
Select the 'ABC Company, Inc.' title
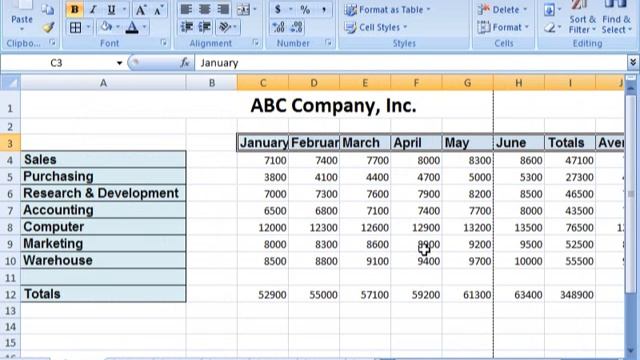[333, 106]
